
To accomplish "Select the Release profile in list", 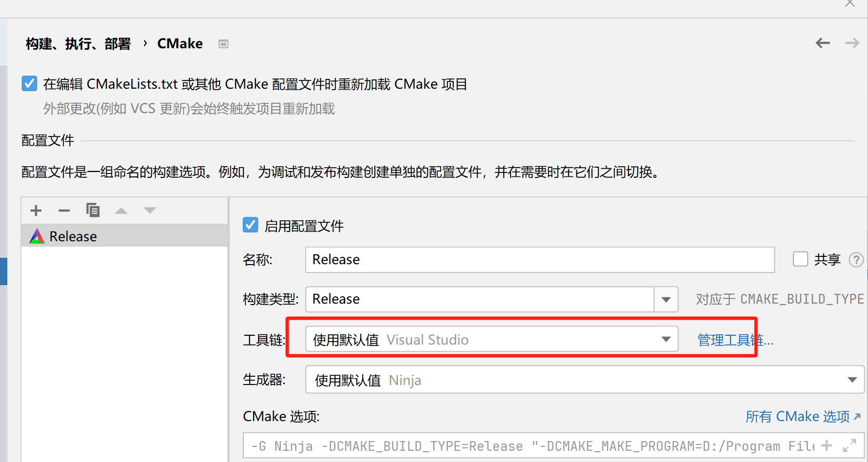I will point(125,236).
